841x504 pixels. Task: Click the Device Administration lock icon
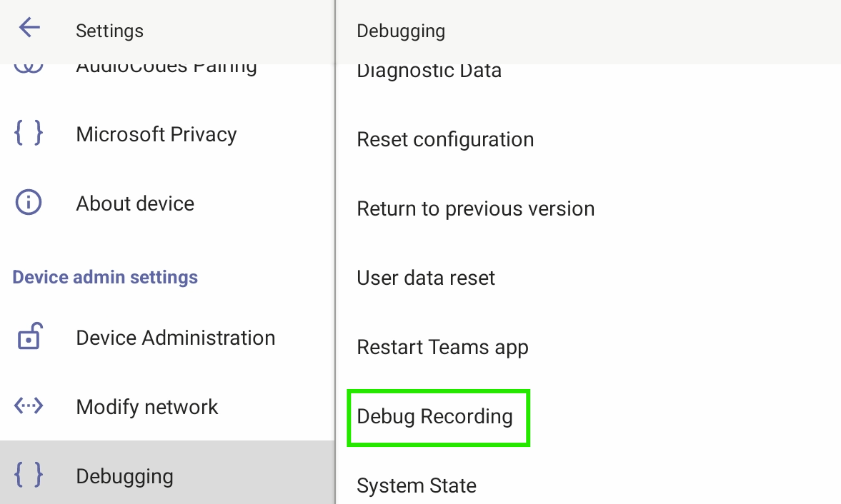click(29, 336)
